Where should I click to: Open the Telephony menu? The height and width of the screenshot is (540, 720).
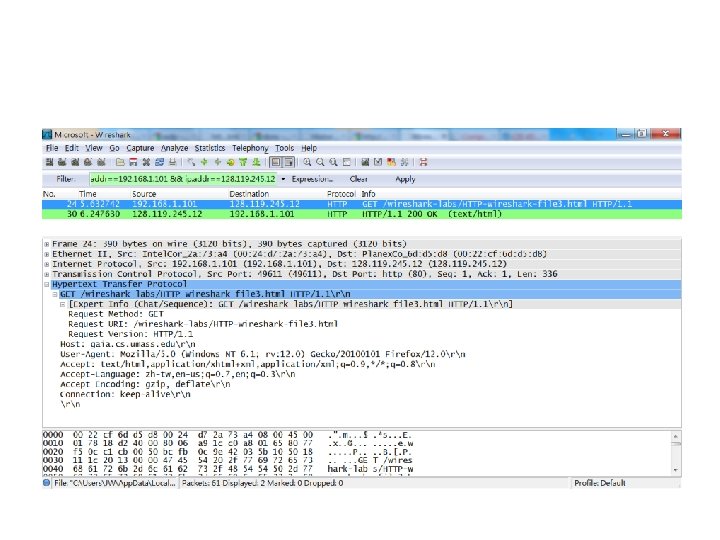click(x=250, y=148)
